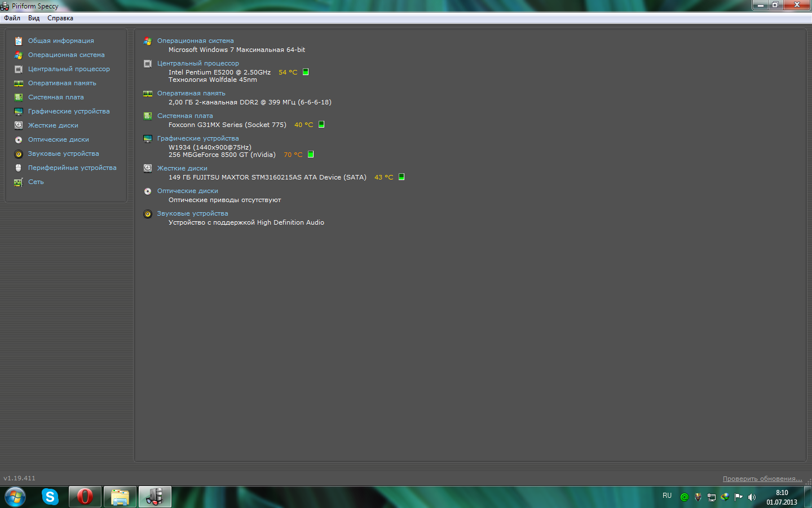Viewport: 812px width, 508px height.
Task: Click the CPU 54 °C temperature indicator square
Action: pos(306,72)
